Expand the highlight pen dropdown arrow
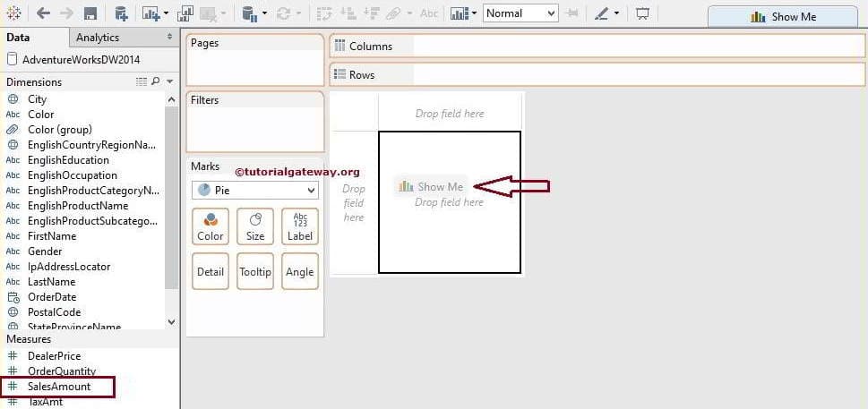This screenshot has height=409, width=868. [616, 13]
